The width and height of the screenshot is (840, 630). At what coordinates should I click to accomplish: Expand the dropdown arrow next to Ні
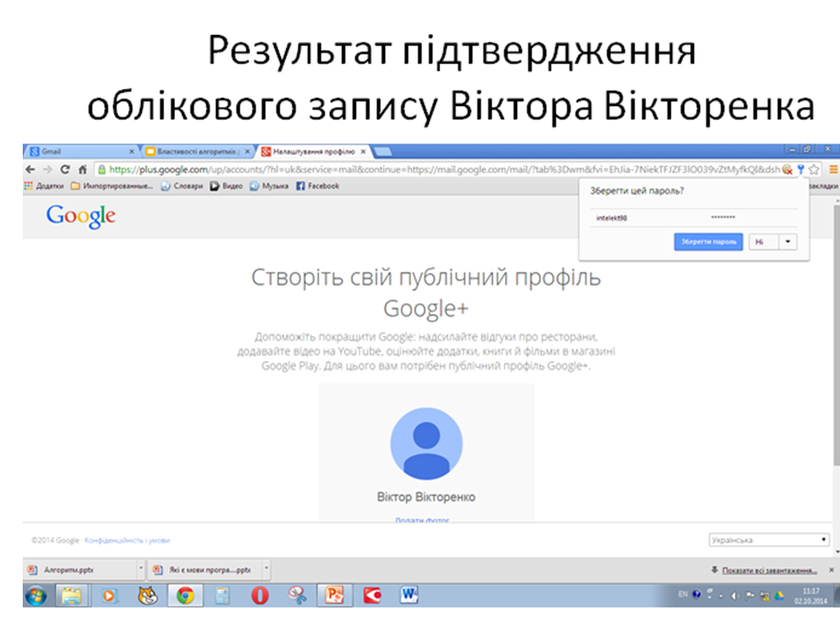787,242
